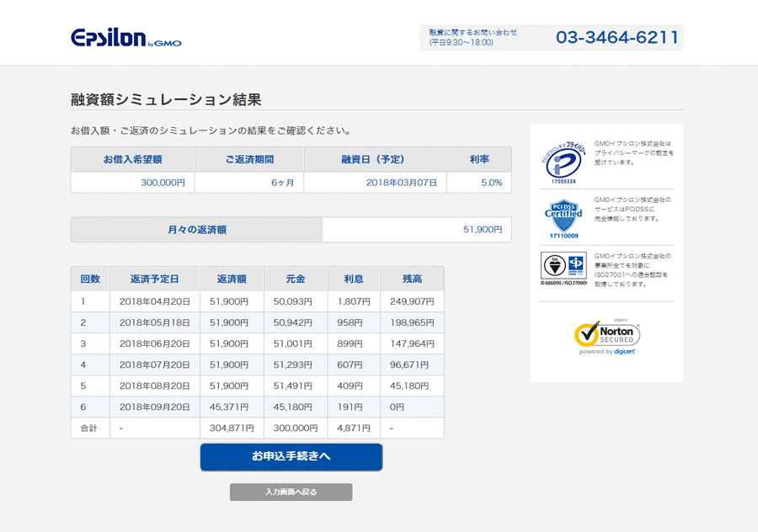Click the 利息 column header
The height and width of the screenshot is (532, 758).
pyautogui.click(x=354, y=279)
